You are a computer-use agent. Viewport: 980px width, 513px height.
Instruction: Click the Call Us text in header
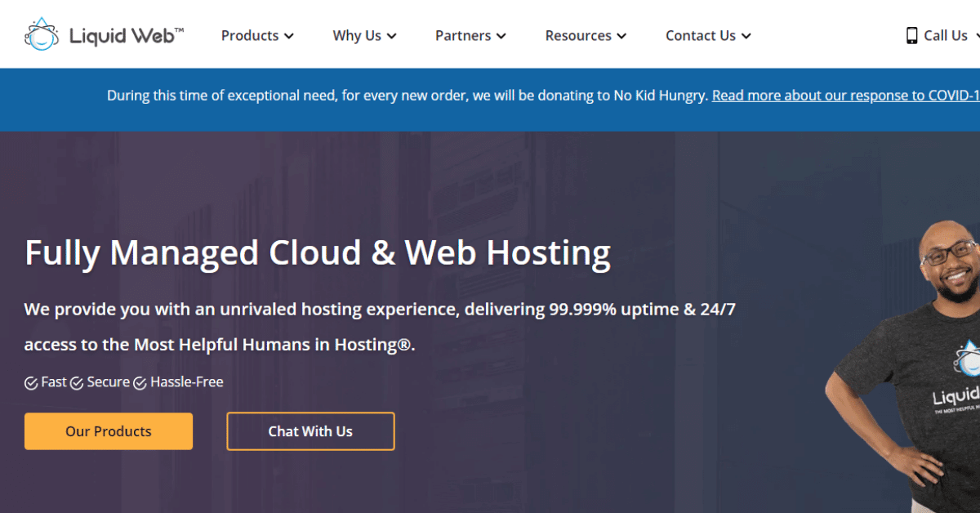pos(946,35)
